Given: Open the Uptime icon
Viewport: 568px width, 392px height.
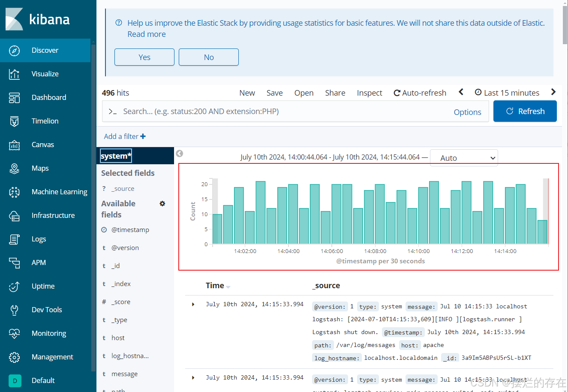Looking at the screenshot, I should [14, 286].
